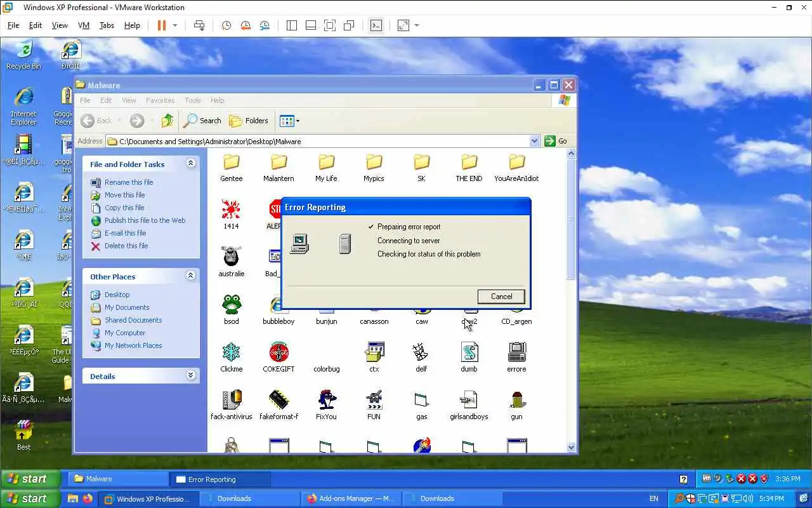Click the Search button in Malware window

(x=203, y=121)
